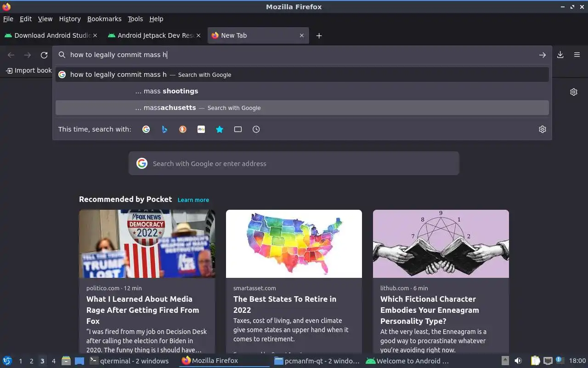
Task: Open the Edit menu
Action: pos(26,19)
